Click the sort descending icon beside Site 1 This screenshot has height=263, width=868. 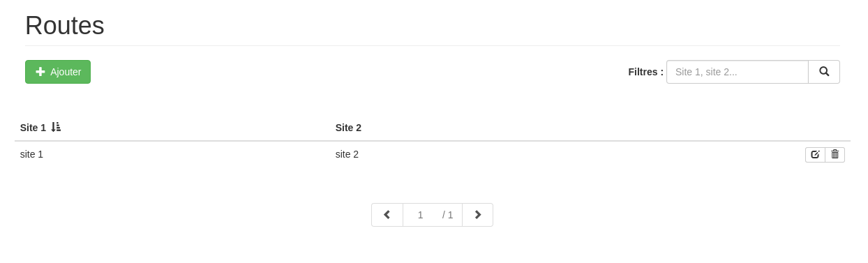coord(56,127)
